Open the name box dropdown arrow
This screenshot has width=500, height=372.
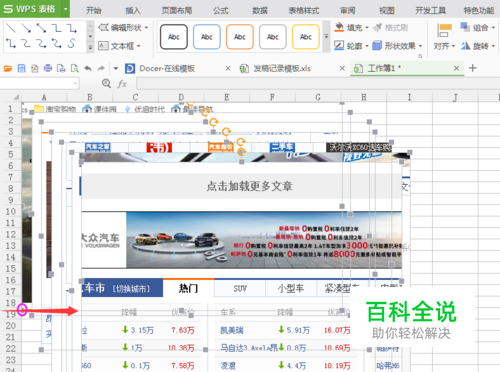(75, 83)
